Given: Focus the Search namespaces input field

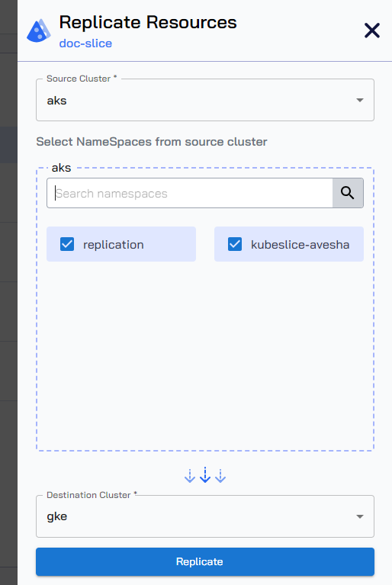Looking at the screenshot, I should click(x=190, y=193).
